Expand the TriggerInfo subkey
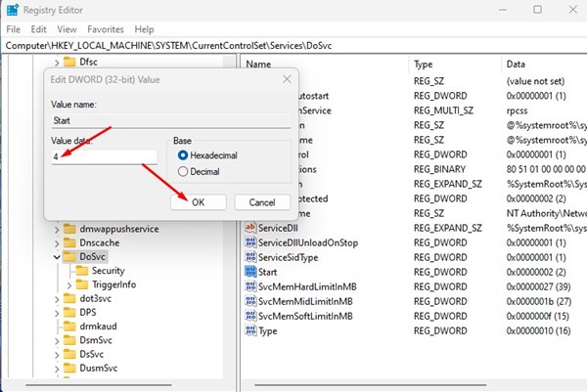Screen dimensions: 587x392 tap(68, 284)
